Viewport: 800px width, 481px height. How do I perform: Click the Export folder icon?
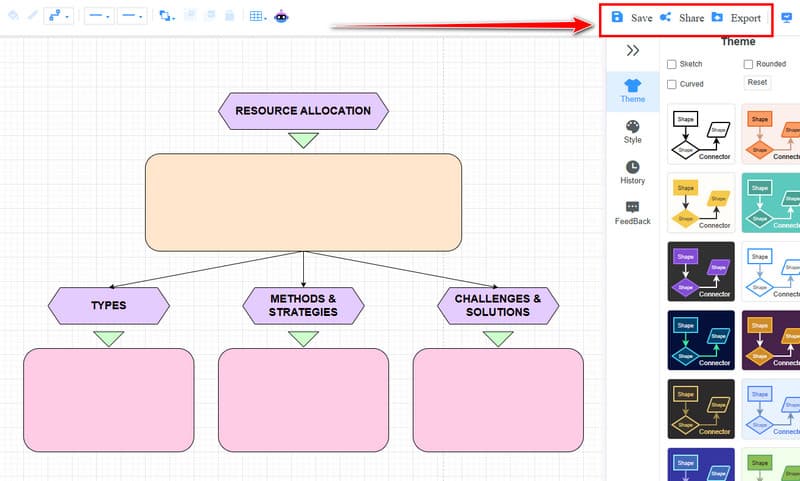[717, 17]
